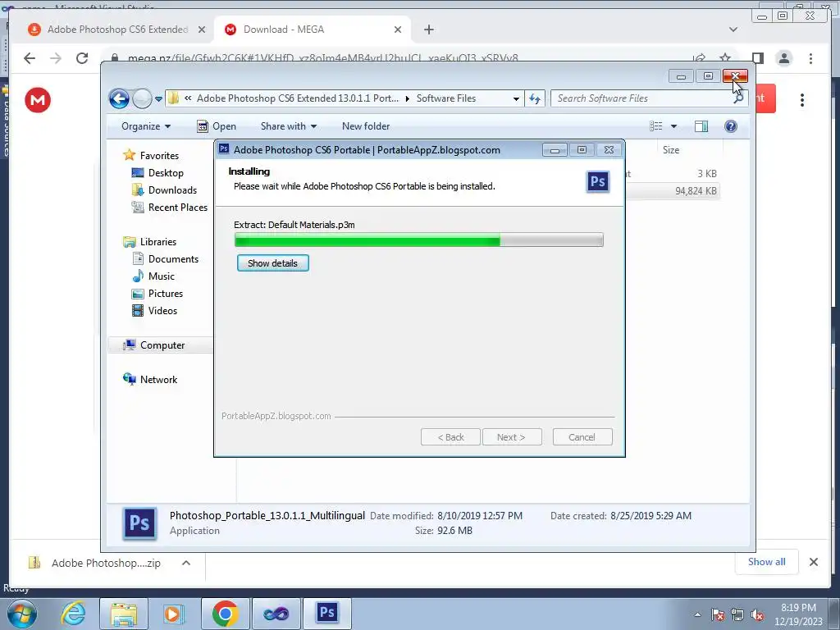Screen dimensions: 840x630
Task: Click the Chrome profile avatar icon
Action: 783,58
